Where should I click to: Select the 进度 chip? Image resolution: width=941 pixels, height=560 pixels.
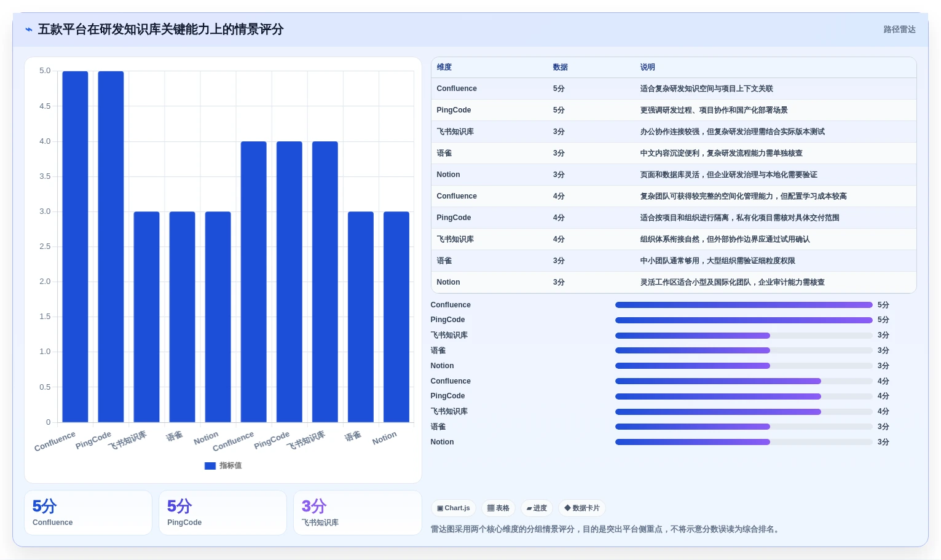click(x=537, y=508)
